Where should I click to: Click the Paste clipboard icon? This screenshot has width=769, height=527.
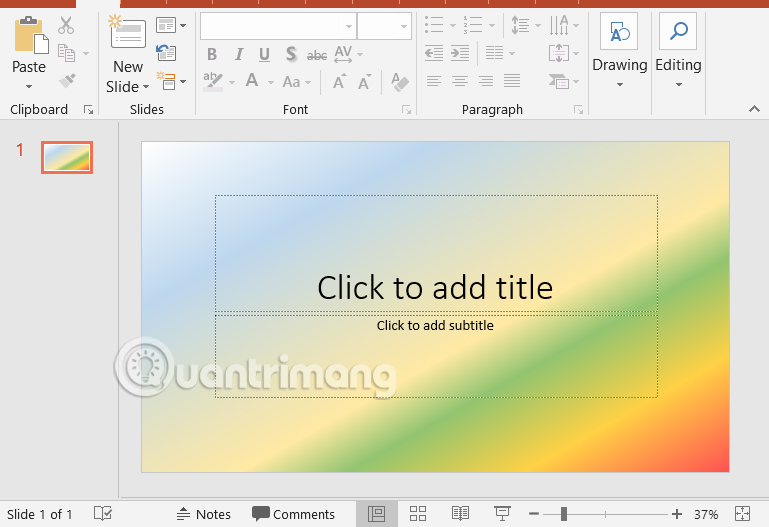coord(31,35)
